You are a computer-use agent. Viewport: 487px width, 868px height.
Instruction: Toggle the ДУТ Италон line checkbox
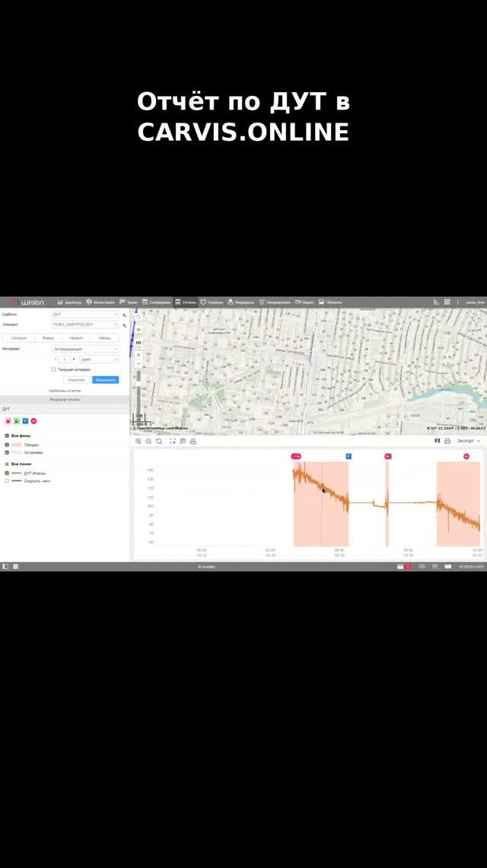point(7,474)
